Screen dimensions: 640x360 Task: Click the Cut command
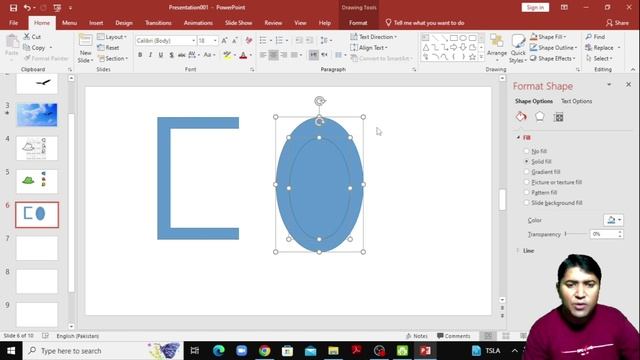32,37
